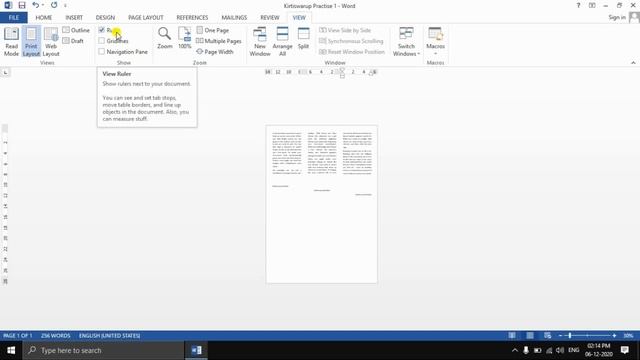Viewport: 640px width, 360px height.
Task: Enable the Gridlines checkbox
Action: coord(102,41)
